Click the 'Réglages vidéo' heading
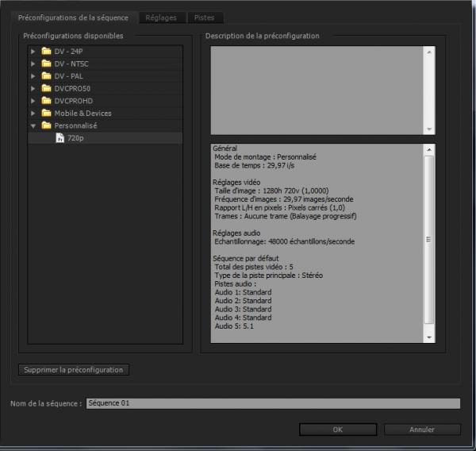The image size is (476, 451). pos(236,183)
